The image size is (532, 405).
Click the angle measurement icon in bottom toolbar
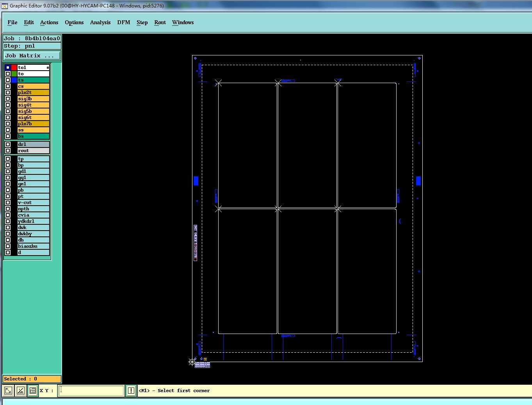pos(21,391)
